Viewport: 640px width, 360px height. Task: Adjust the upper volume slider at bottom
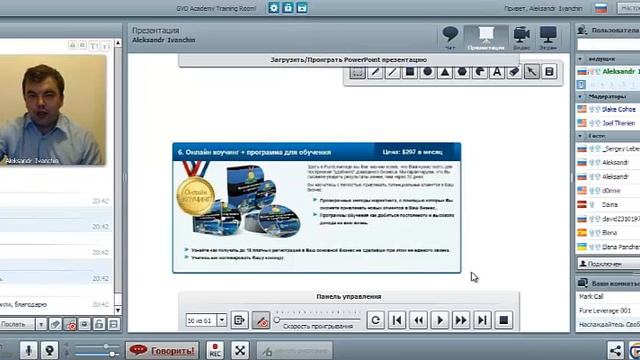pos(106,346)
